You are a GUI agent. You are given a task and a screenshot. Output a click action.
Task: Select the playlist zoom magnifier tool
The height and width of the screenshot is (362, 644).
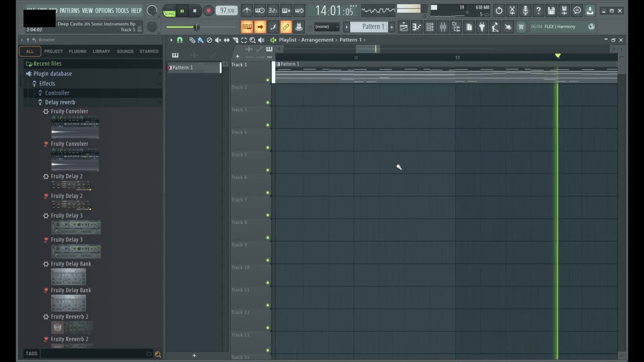coord(253,40)
